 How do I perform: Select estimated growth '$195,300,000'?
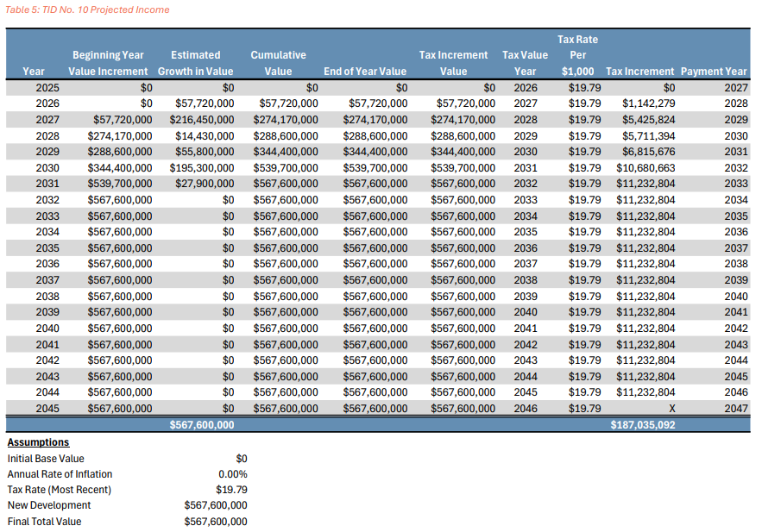point(202,168)
